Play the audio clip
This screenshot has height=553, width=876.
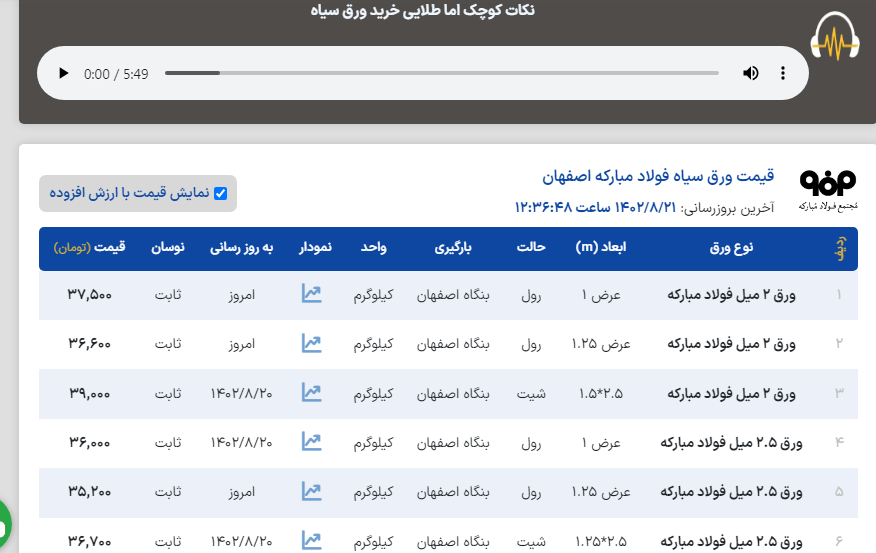pyautogui.click(x=64, y=73)
